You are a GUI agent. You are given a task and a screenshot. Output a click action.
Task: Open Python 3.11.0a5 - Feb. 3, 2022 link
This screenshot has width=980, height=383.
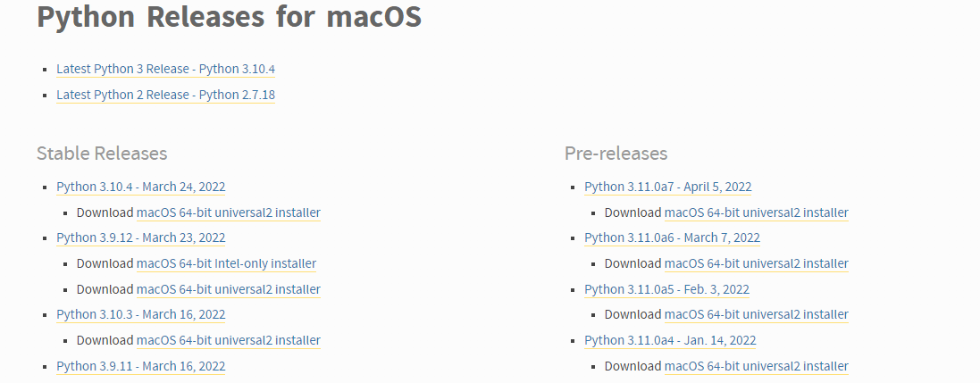pyautogui.click(x=666, y=289)
